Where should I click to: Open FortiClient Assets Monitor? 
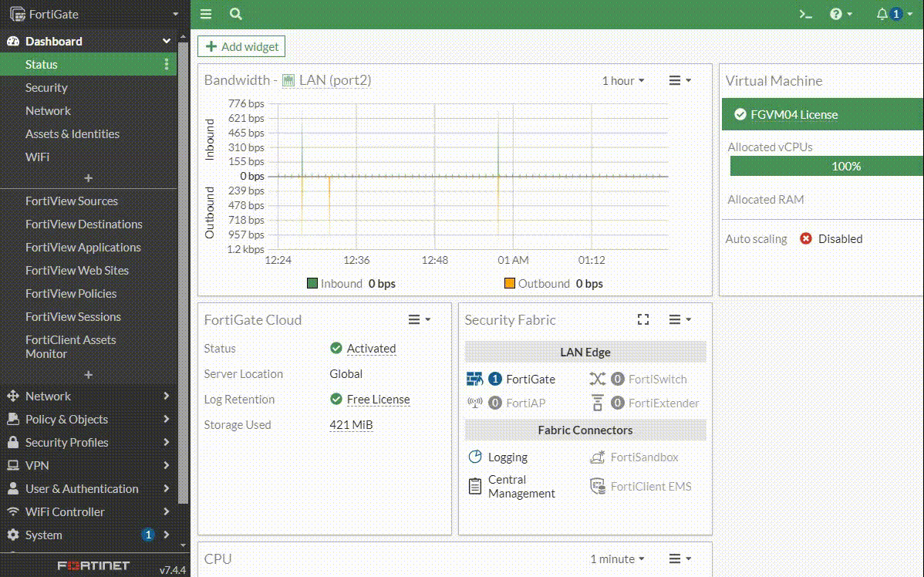pos(71,346)
